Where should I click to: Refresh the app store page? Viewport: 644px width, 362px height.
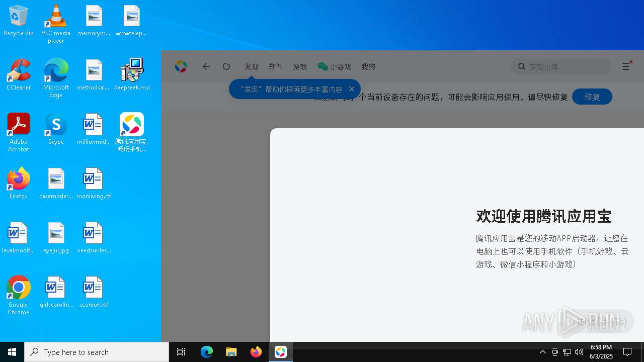[x=226, y=66]
